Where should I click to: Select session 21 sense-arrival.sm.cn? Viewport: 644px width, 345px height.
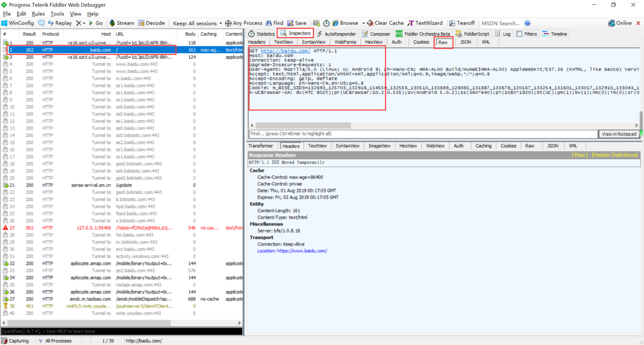point(122,185)
